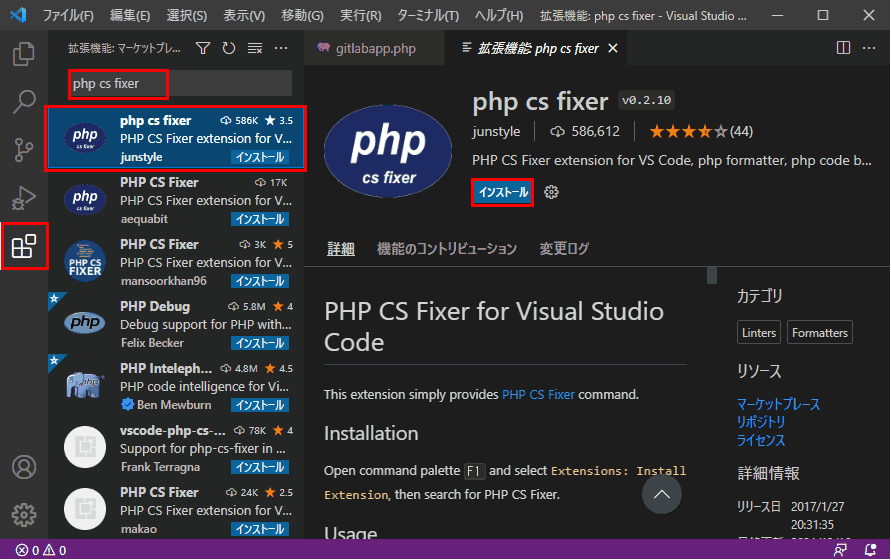Click the details page scrollbar thumb
This screenshot has width=891, height=560.
tap(711, 275)
